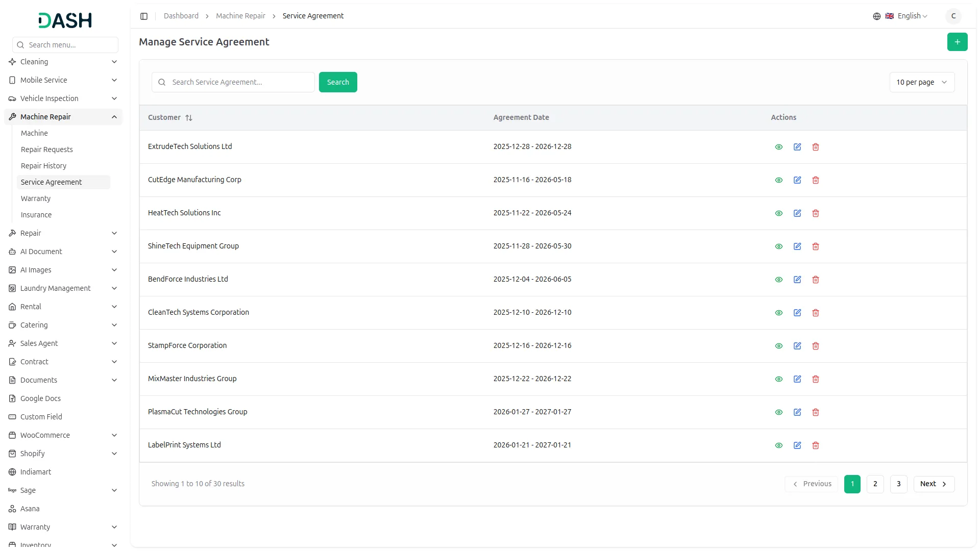Add a new service agreement
The image size is (980, 551).
click(957, 42)
